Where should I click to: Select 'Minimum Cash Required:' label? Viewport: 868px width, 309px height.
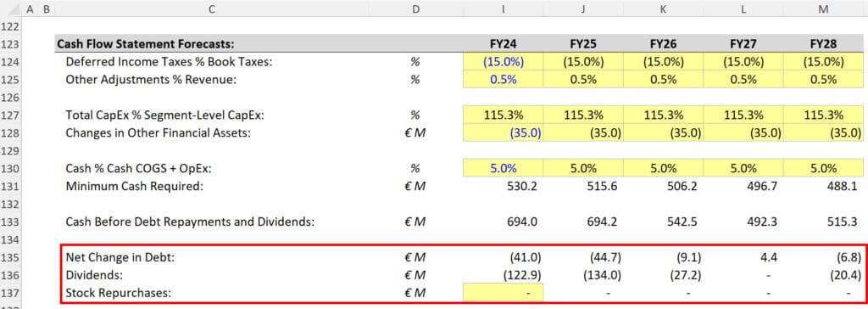(135, 187)
